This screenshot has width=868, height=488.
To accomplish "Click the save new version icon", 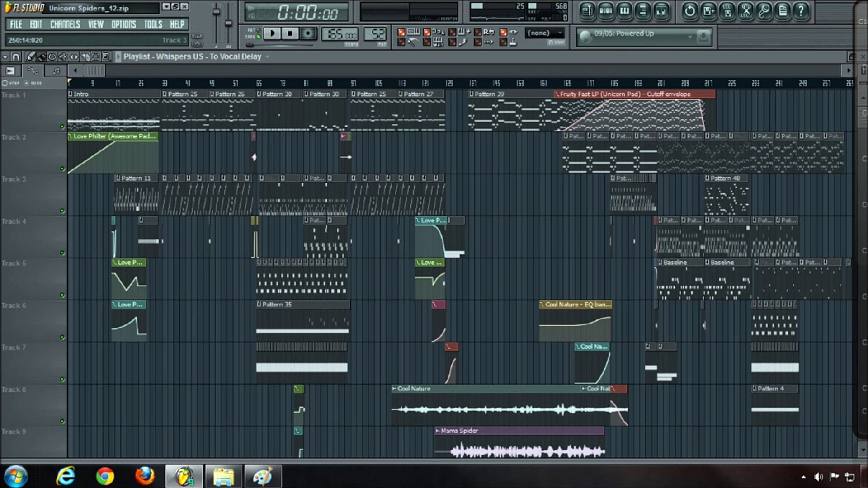I will tap(708, 11).
